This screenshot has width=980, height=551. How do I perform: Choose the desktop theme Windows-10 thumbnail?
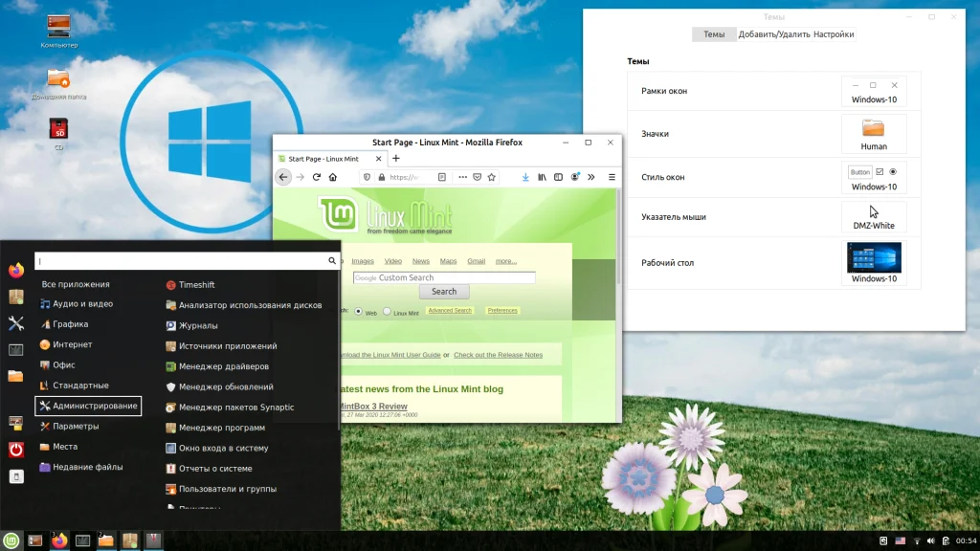(874, 263)
